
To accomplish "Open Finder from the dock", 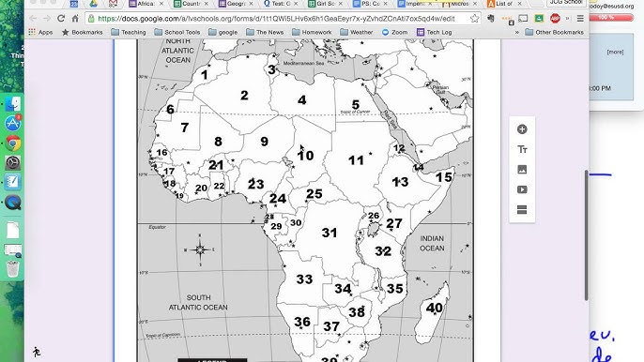I will click(x=13, y=103).
